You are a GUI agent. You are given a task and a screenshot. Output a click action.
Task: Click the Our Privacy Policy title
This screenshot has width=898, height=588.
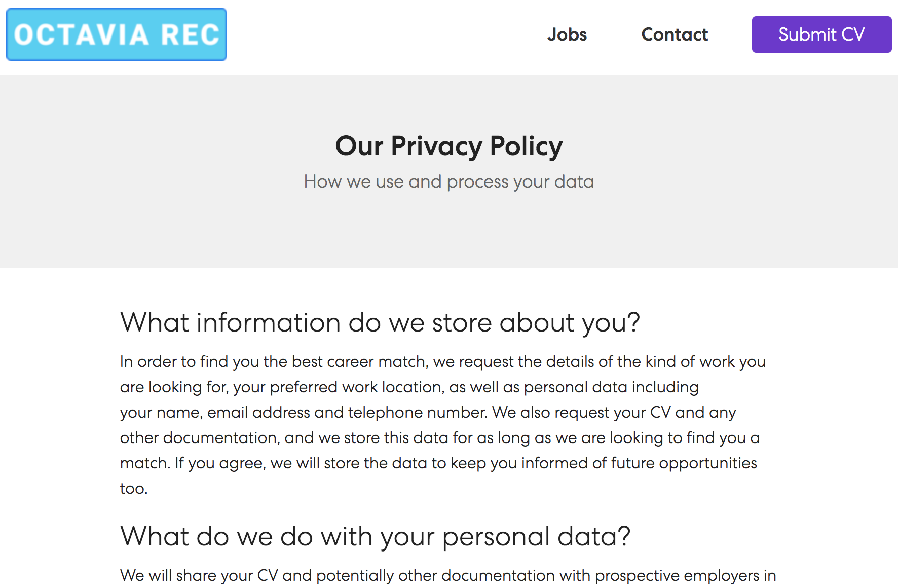449,146
